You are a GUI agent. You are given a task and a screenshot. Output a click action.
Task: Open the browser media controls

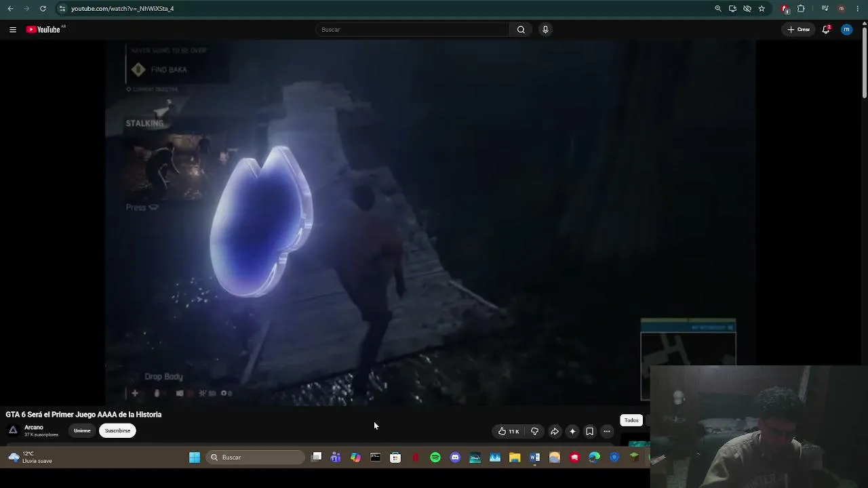click(x=825, y=9)
